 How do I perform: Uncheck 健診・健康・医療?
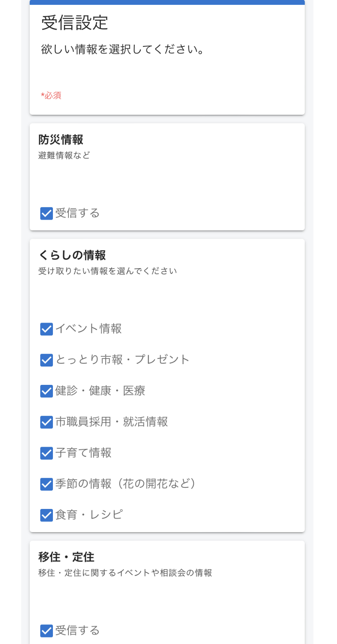click(x=46, y=391)
